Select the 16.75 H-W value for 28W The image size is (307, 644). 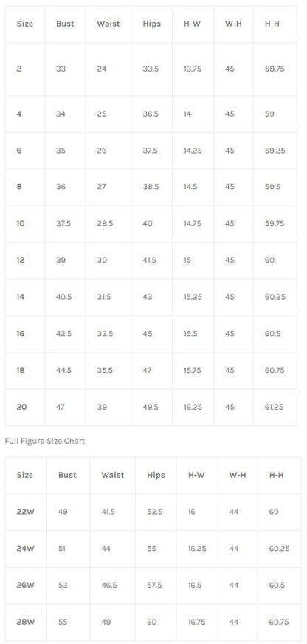click(196, 622)
